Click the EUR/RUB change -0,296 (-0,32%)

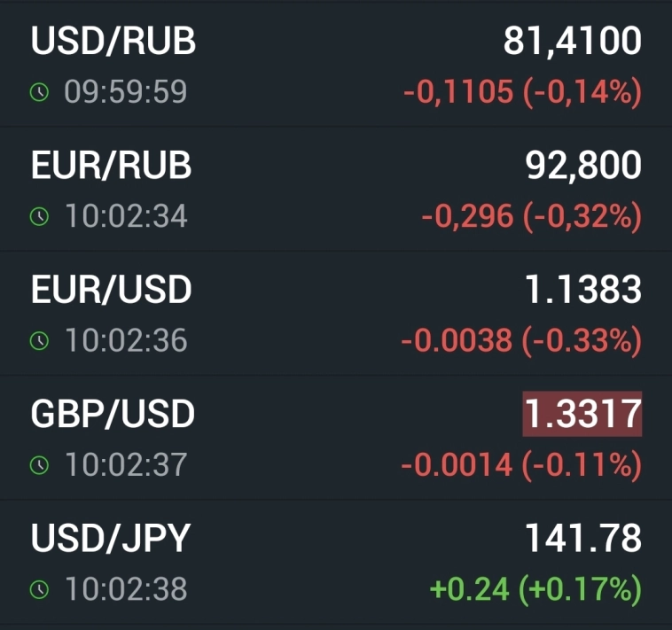click(x=531, y=216)
